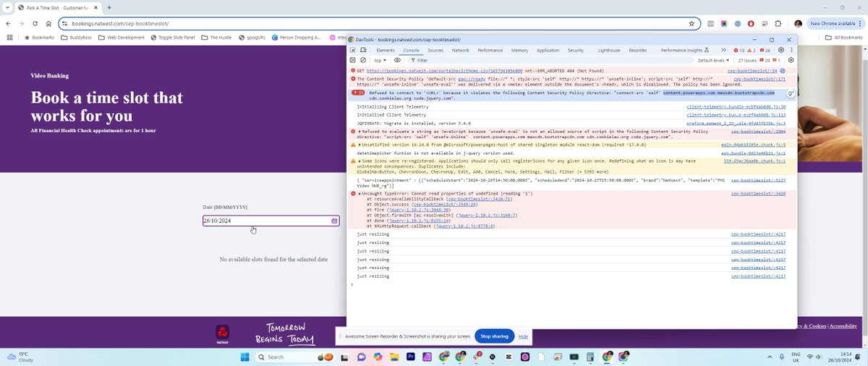Show the console sidebar icon

point(353,60)
